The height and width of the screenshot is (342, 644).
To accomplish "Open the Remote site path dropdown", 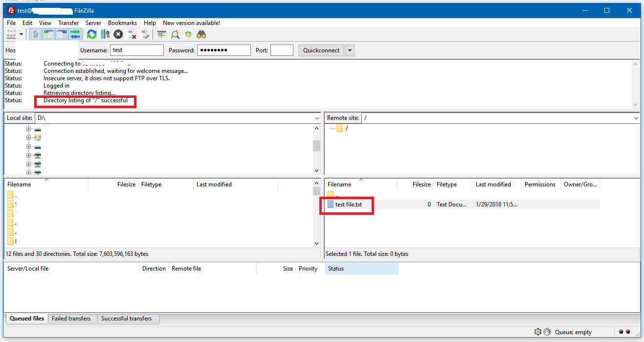I will pos(636,118).
